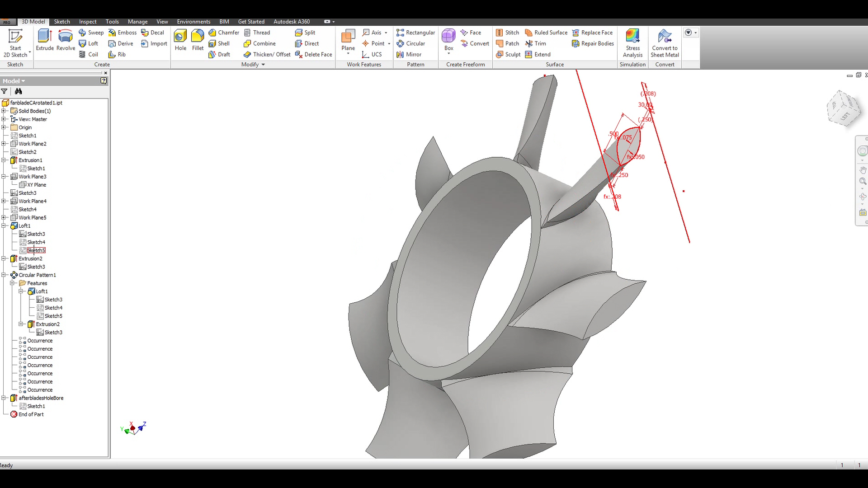This screenshot has height=488, width=868.
Task: Apply the Fillet tool
Action: point(198,40)
